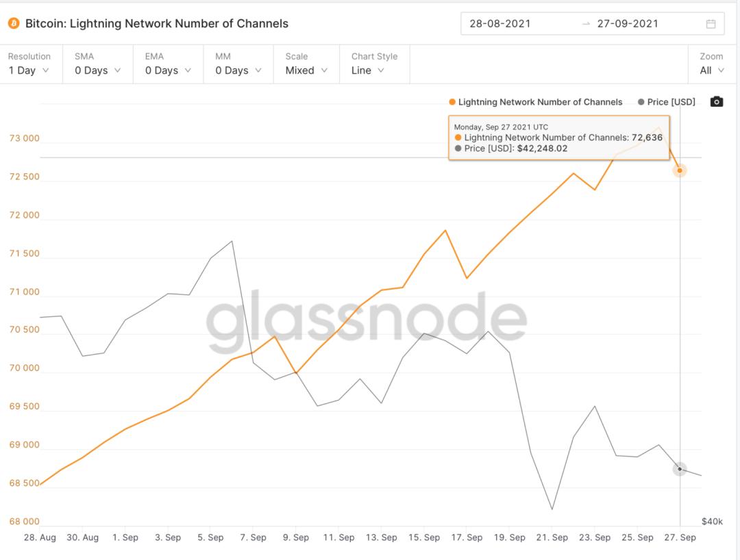This screenshot has width=740, height=560.
Task: Click the gray price point on Sep 27
Action: point(680,469)
